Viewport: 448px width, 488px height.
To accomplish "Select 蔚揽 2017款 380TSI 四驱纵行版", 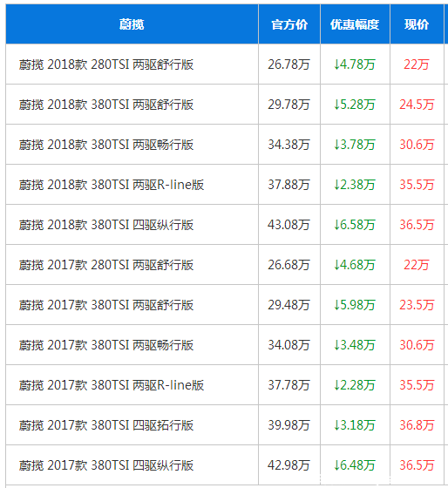I will (x=106, y=465).
